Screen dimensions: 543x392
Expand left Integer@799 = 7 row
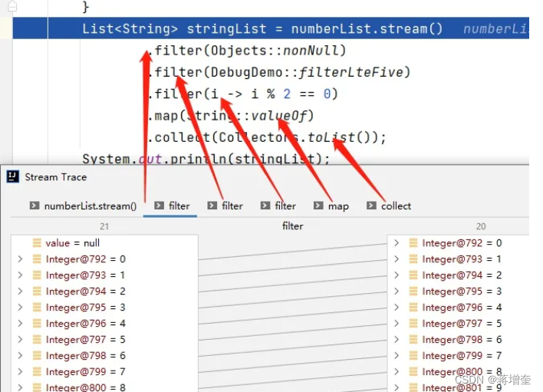pyautogui.click(x=20, y=371)
